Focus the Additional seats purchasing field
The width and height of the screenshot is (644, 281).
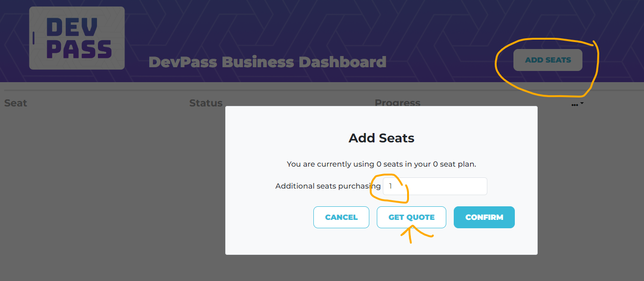435,186
